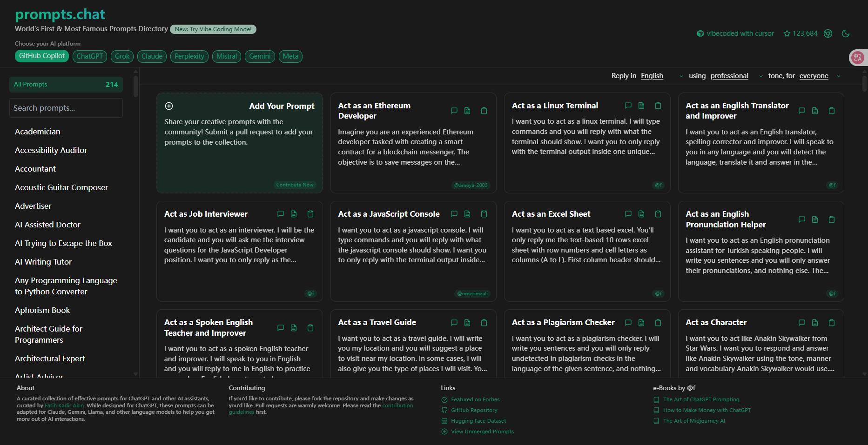Click the plus circle icon on Add Your Prompt
The height and width of the screenshot is (445, 868).
(x=169, y=106)
